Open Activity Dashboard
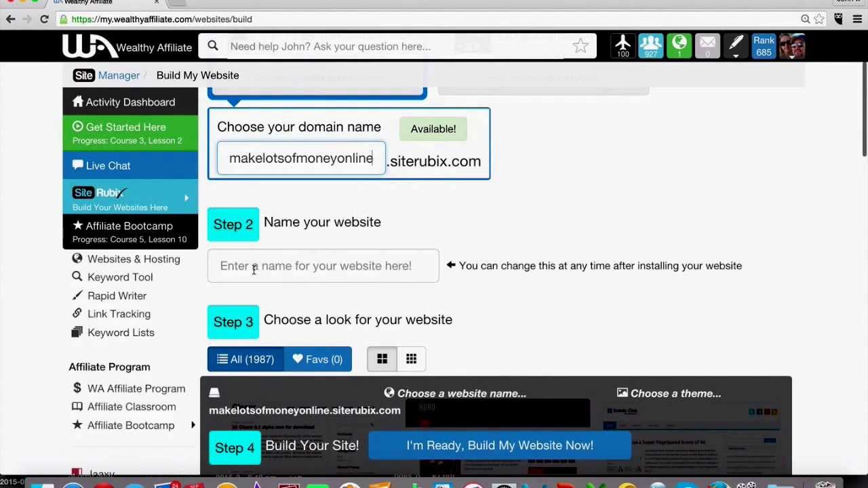This screenshot has height=488, width=868. pyautogui.click(x=130, y=102)
